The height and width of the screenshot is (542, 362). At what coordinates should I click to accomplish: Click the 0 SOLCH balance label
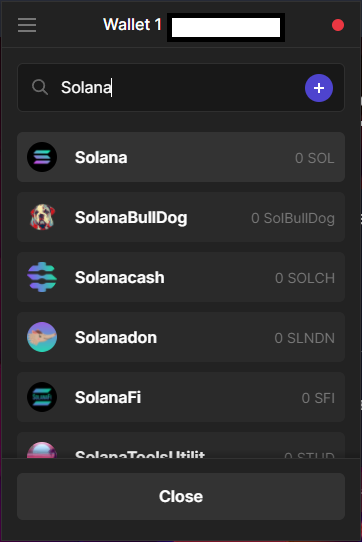[x=305, y=278]
